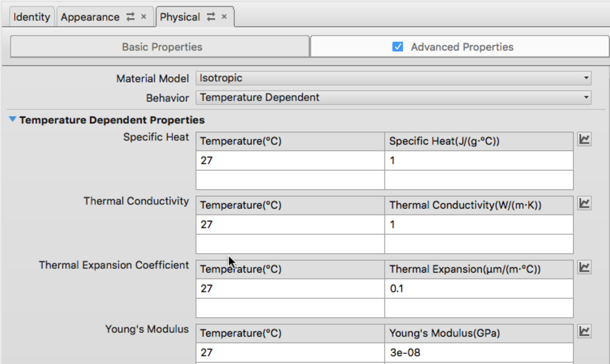Open the Young's Modulus graph icon
610x364 pixels.
pyautogui.click(x=584, y=331)
